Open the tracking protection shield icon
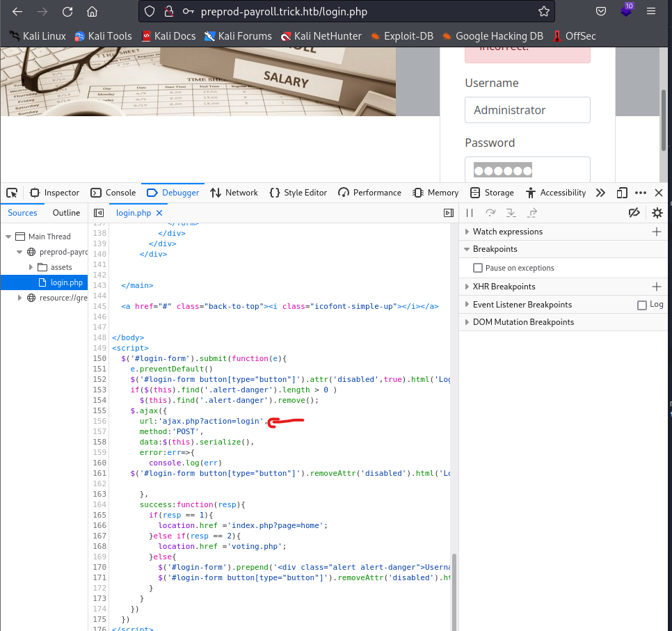672x631 pixels. point(149,12)
